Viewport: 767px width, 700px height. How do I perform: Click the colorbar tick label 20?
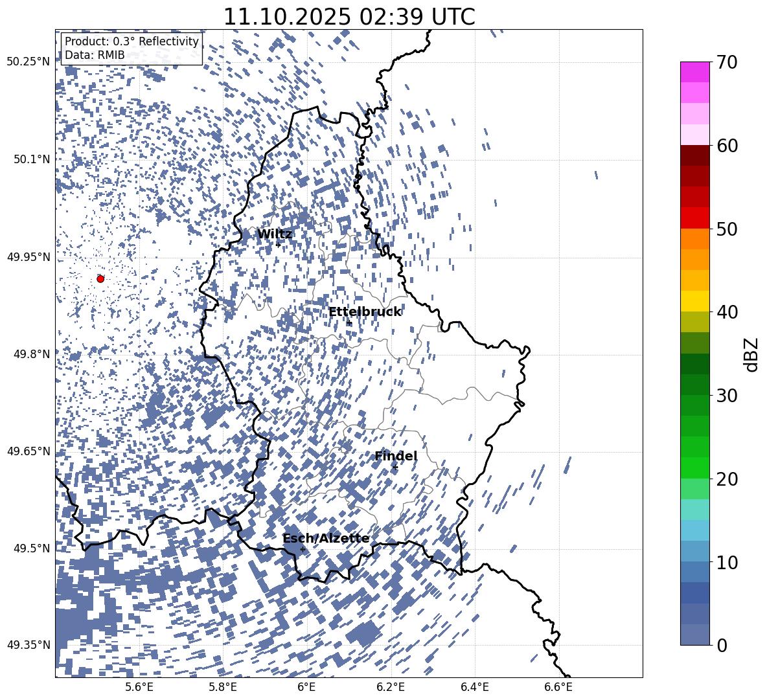[x=727, y=479]
